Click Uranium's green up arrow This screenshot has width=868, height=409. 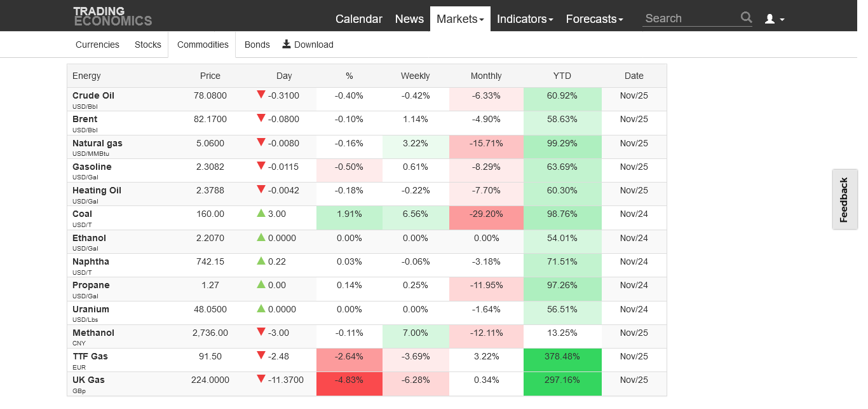pyautogui.click(x=261, y=308)
